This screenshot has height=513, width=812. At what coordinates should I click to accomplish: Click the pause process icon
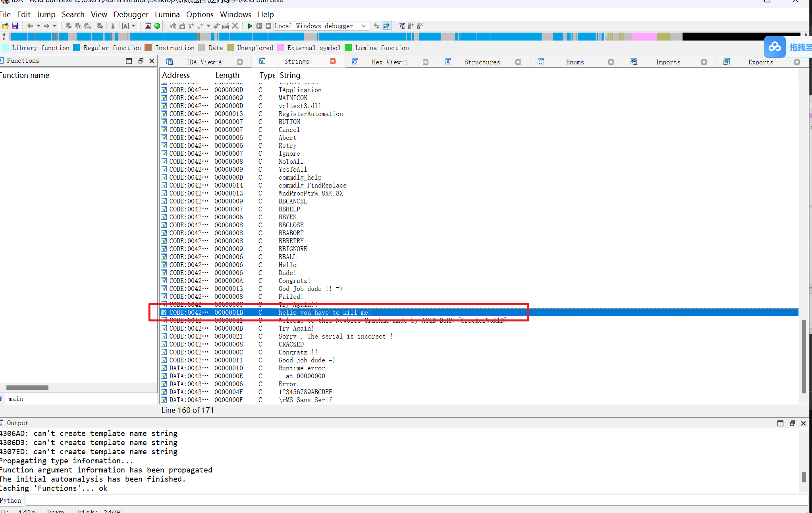pyautogui.click(x=259, y=26)
